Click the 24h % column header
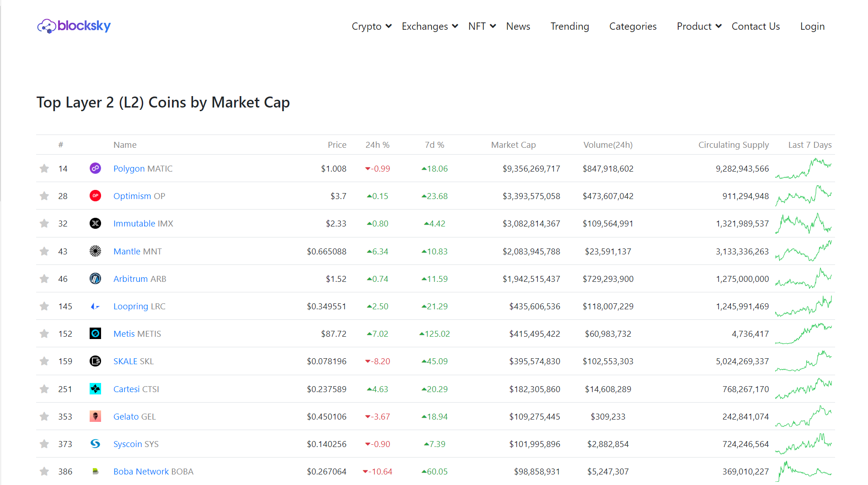This screenshot has height=485, width=868. pyautogui.click(x=377, y=145)
